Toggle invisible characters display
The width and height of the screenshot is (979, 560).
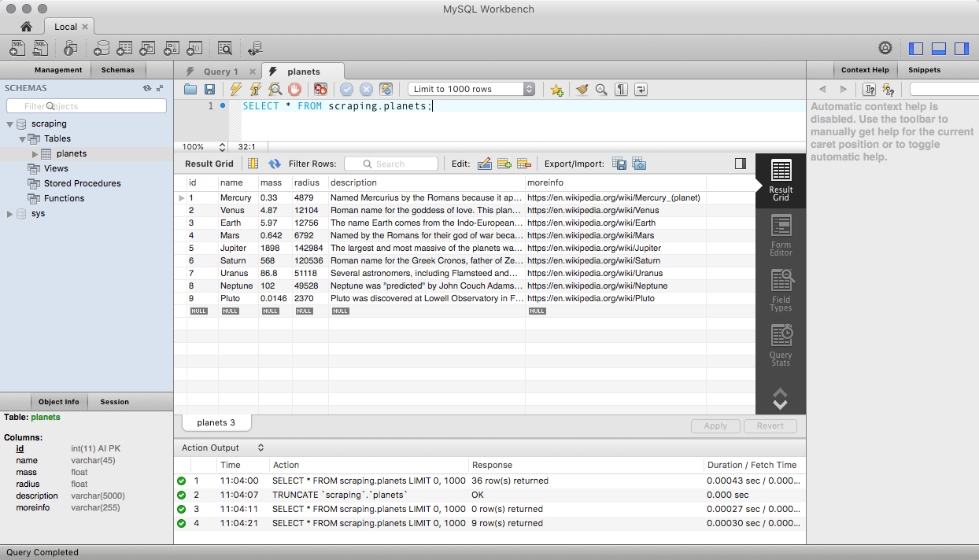[x=621, y=90]
